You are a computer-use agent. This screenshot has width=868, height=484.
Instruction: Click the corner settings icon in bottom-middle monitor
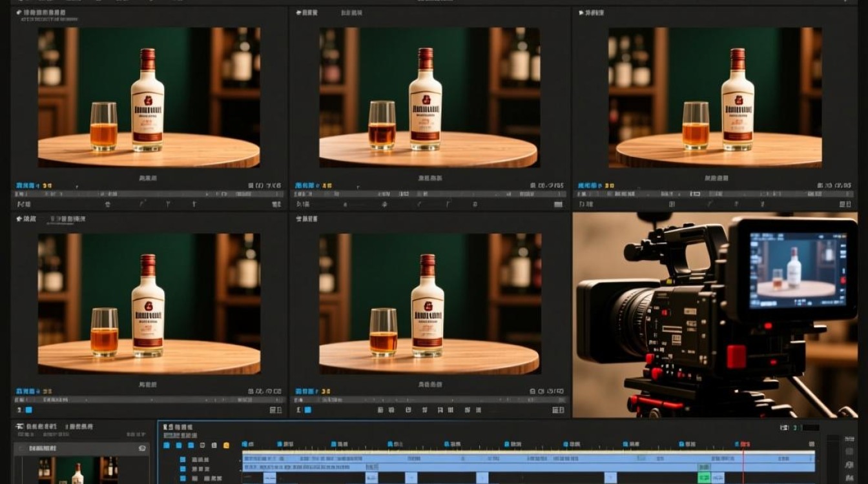(x=559, y=410)
